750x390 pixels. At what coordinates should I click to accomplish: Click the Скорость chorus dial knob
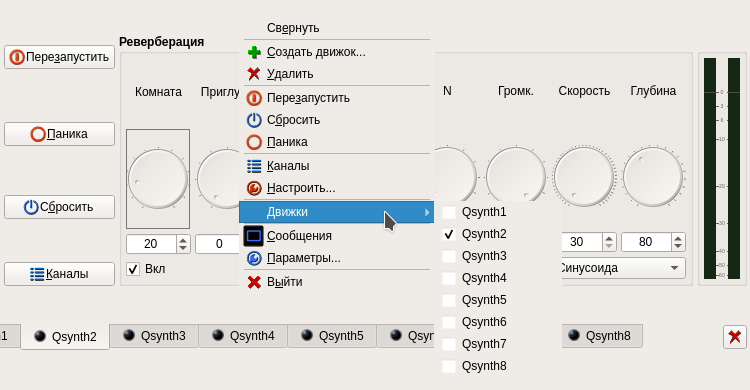584,177
